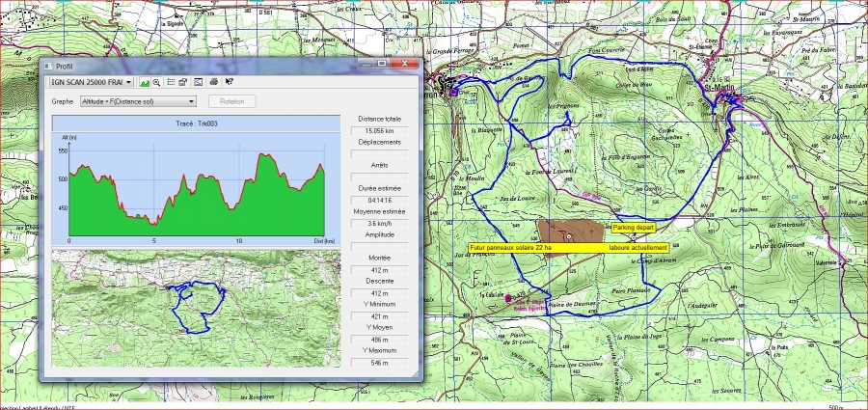Click the Parking depart label on the map
The width and height of the screenshot is (868, 410).
(634, 228)
